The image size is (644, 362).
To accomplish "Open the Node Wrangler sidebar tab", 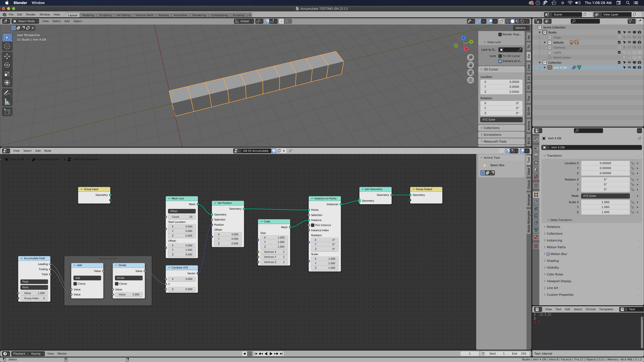I will [x=529, y=221].
